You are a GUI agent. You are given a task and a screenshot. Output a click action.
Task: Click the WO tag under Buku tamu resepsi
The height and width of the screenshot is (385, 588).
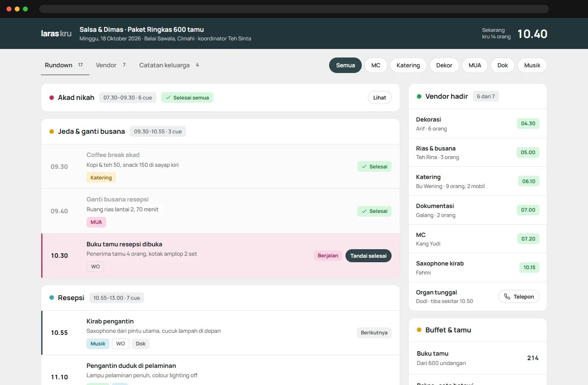point(95,266)
